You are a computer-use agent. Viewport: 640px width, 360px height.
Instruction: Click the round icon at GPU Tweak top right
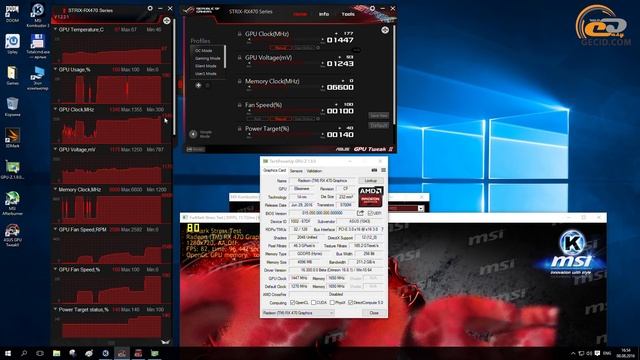tap(385, 30)
